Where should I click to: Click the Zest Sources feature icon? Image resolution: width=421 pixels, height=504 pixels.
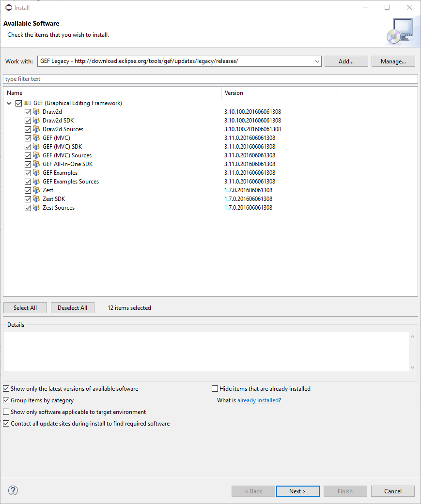[37, 208]
